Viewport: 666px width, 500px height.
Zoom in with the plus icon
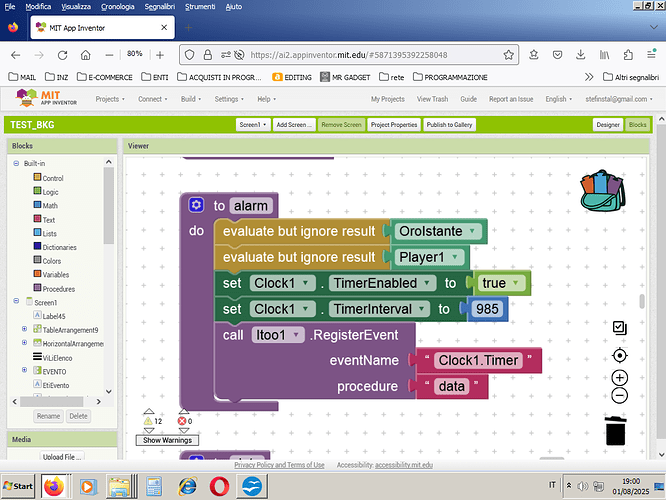point(619,378)
